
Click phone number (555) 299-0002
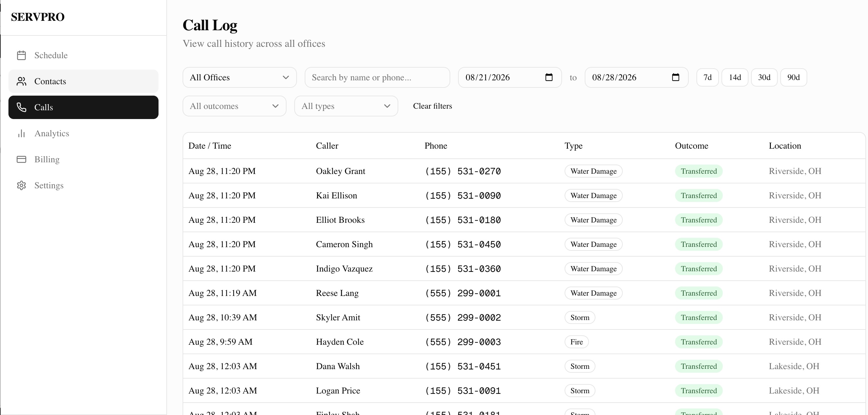click(463, 317)
